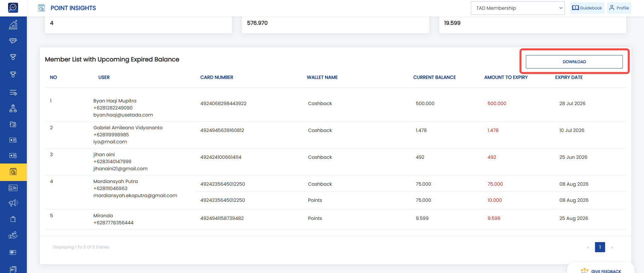The image size is (644, 273).
Task: Click phone number +6287778356444
Action: tap(113, 223)
